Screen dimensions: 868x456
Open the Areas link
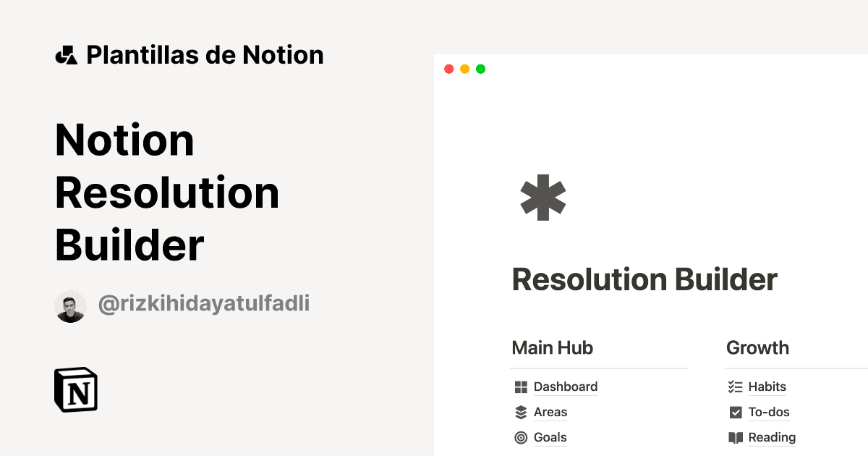[x=550, y=412]
